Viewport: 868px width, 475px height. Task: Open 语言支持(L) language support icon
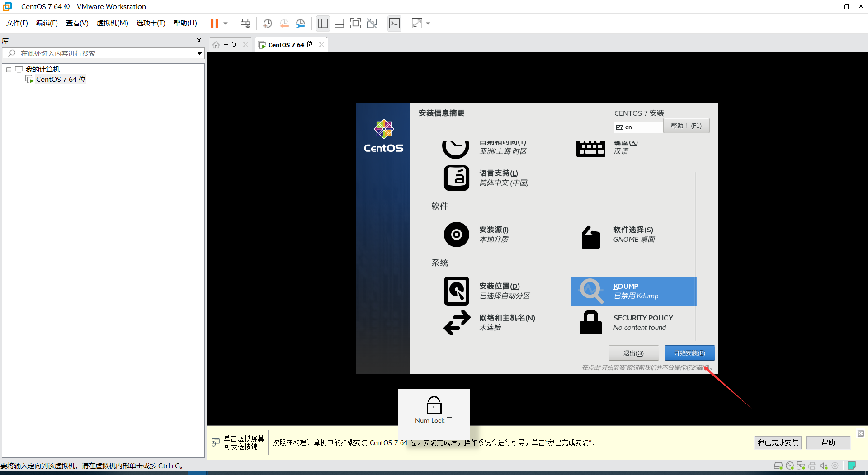coord(457,178)
